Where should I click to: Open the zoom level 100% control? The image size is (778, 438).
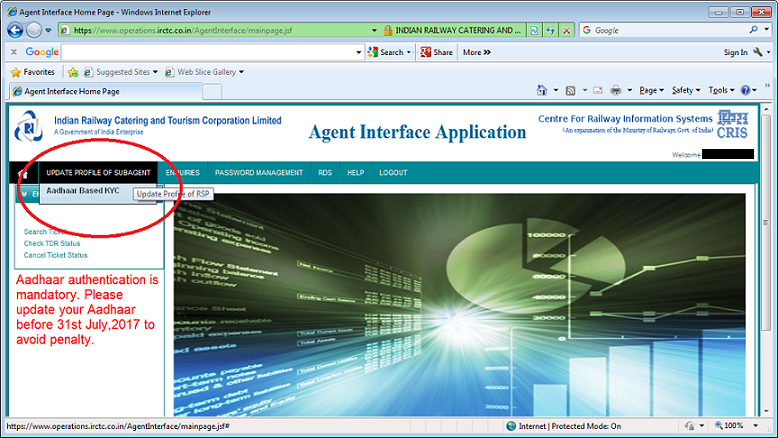tap(736, 426)
